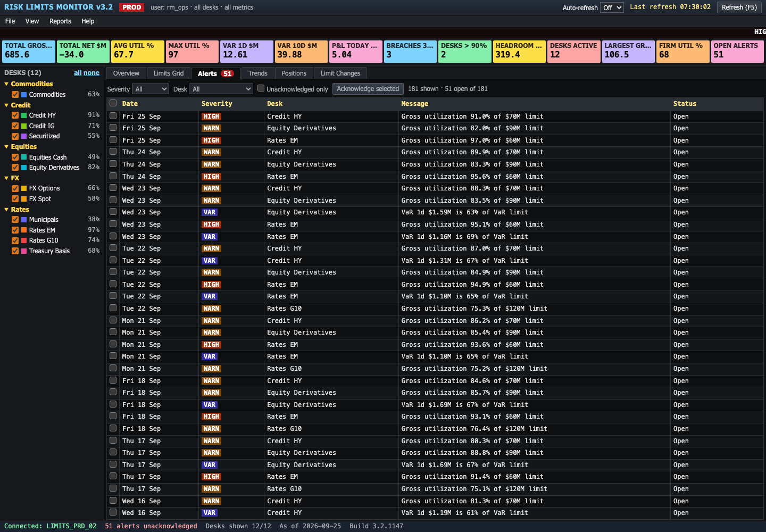
Task: Click WARN badge on Fri 25 Sep Equity Derivatives row
Action: click(x=211, y=128)
